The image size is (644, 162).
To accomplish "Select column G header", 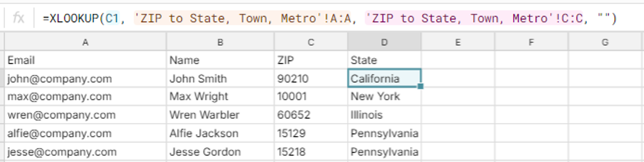I will pos(606,42).
